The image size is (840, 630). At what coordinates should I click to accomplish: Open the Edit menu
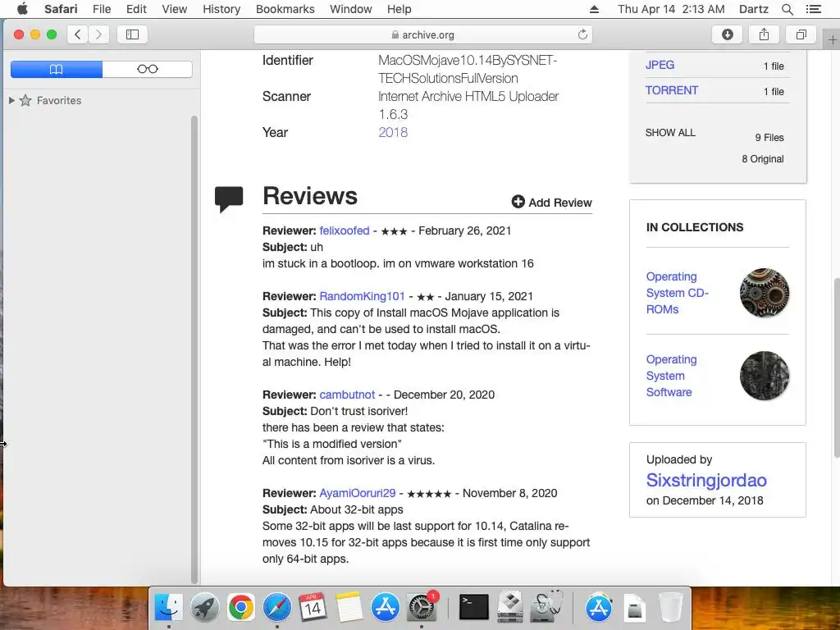pos(137,9)
